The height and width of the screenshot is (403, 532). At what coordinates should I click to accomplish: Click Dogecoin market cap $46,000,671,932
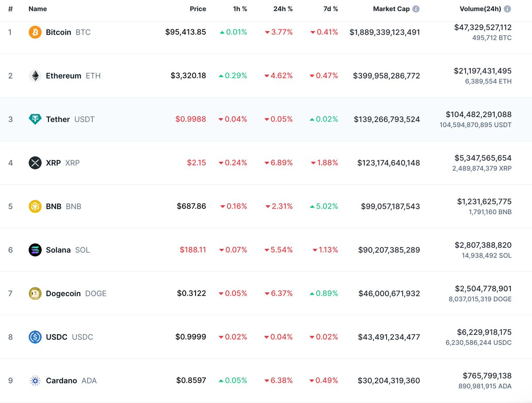(389, 293)
